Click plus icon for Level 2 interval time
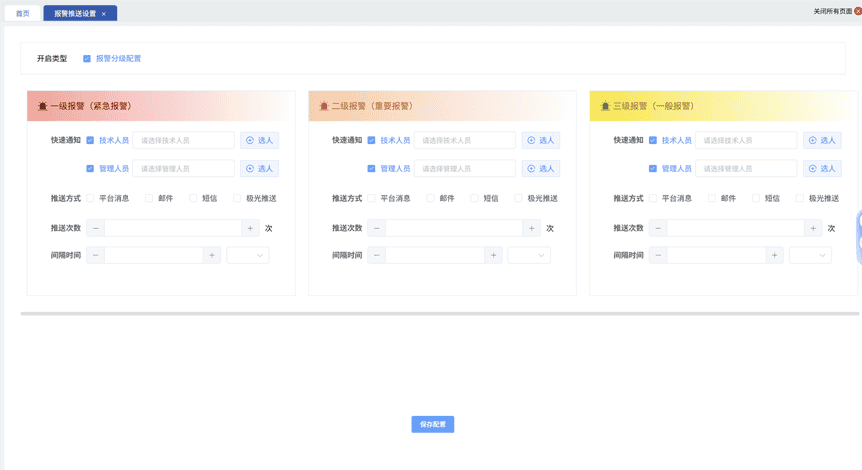The width and height of the screenshot is (862, 470). (493, 255)
